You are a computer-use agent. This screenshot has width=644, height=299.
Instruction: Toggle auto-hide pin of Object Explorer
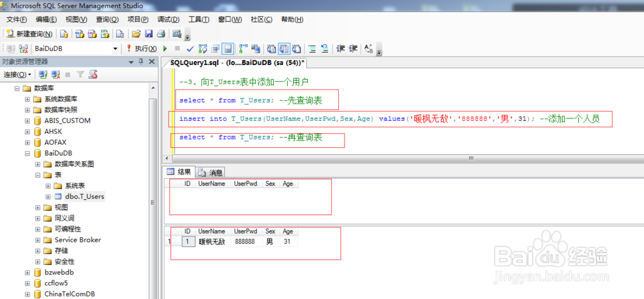pyautogui.click(x=140, y=62)
